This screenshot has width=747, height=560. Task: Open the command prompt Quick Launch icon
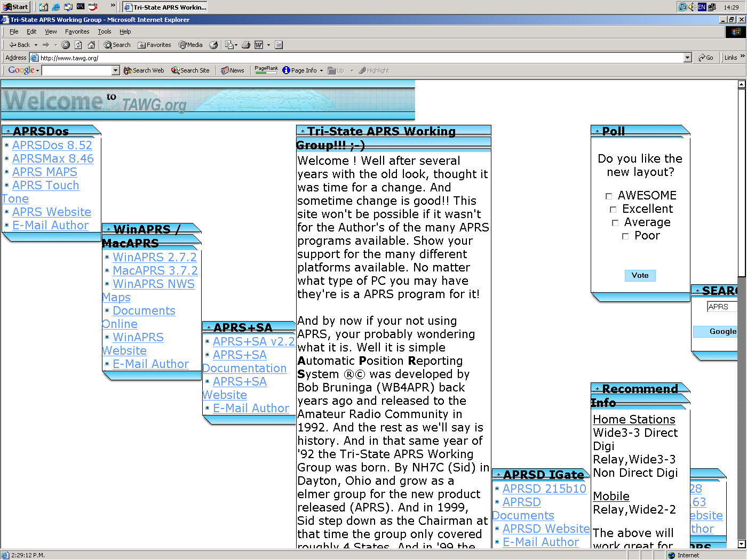(81, 7)
